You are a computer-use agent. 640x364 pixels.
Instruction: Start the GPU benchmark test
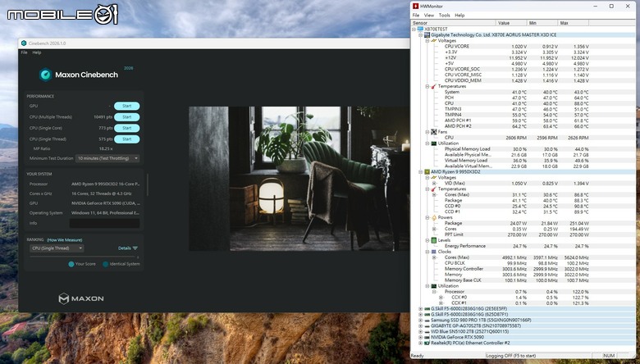pos(126,106)
